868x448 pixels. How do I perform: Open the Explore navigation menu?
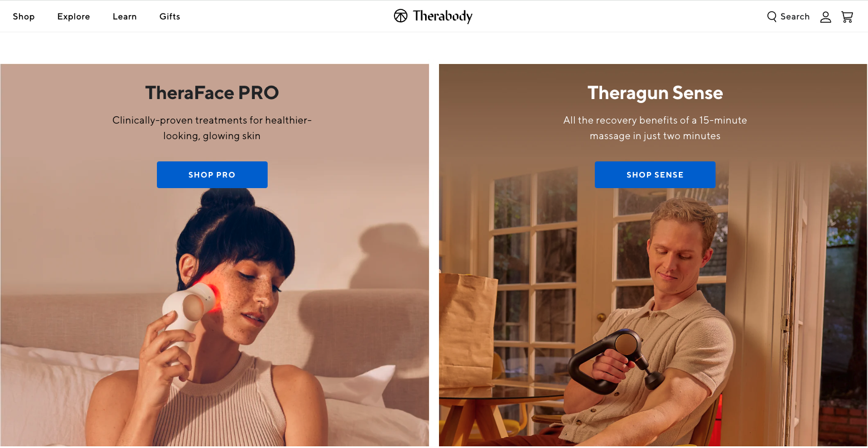[x=73, y=17]
